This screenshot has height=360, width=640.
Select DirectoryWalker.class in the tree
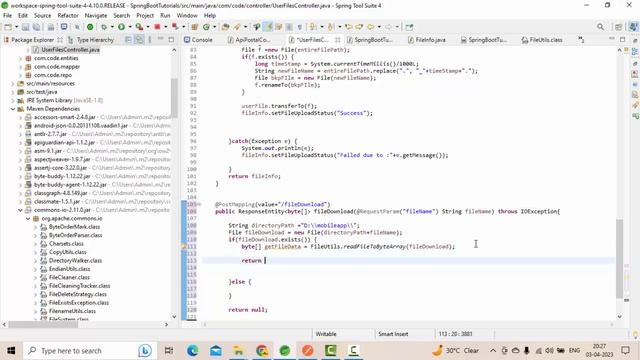[76, 260]
